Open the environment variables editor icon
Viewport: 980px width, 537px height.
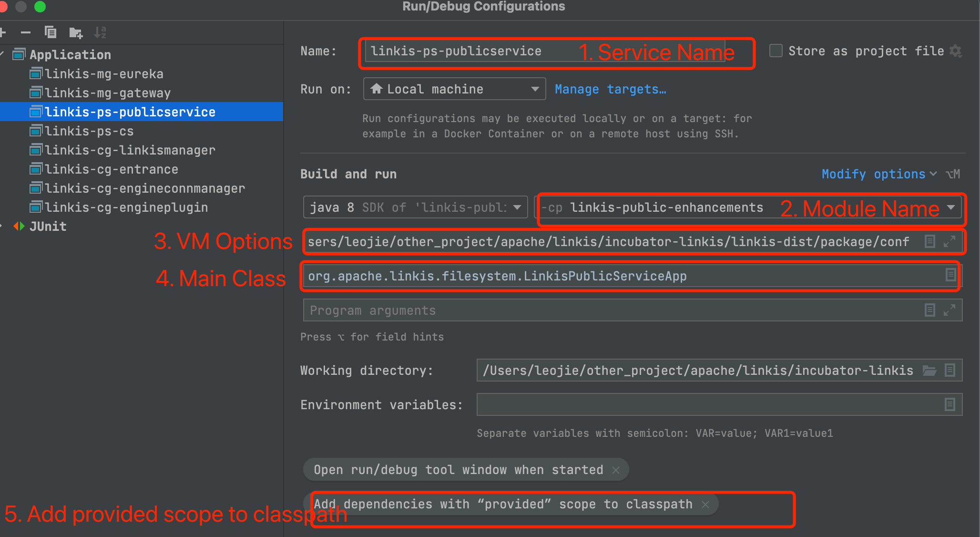(949, 404)
